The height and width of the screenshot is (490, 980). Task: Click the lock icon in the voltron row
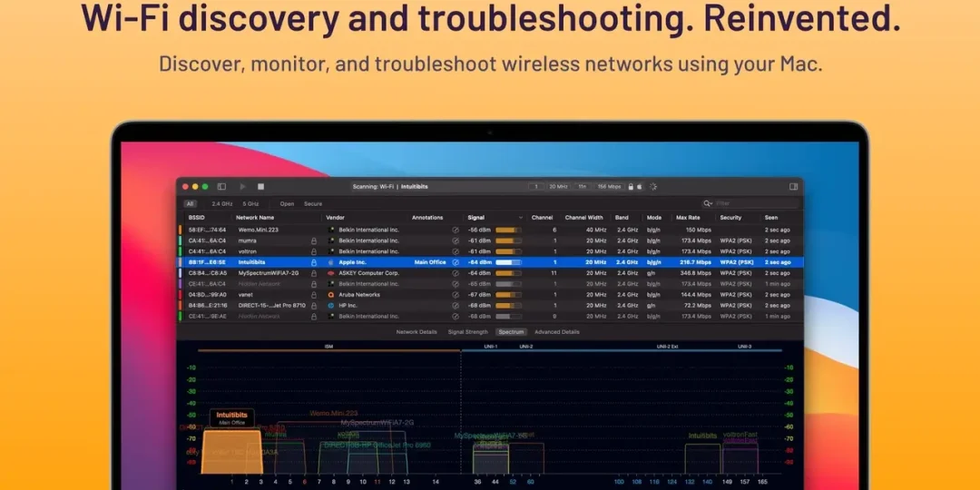click(x=314, y=251)
